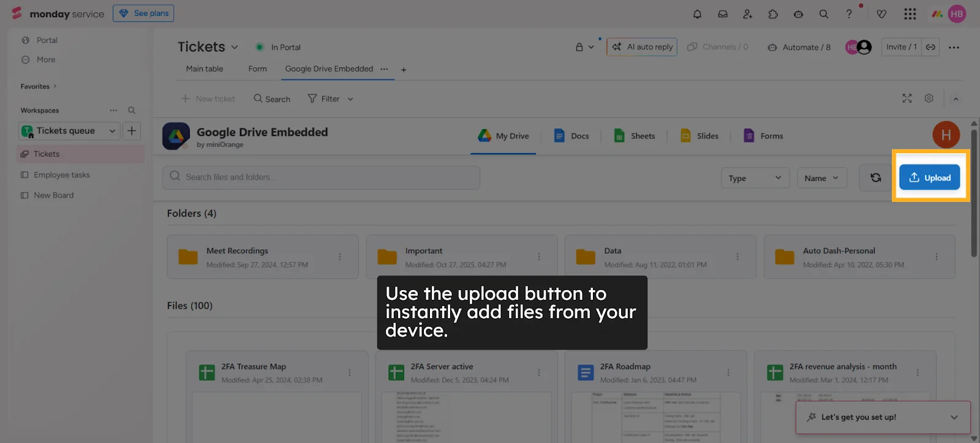980x443 pixels.
Task: Select the Docs tab
Action: 571,136
